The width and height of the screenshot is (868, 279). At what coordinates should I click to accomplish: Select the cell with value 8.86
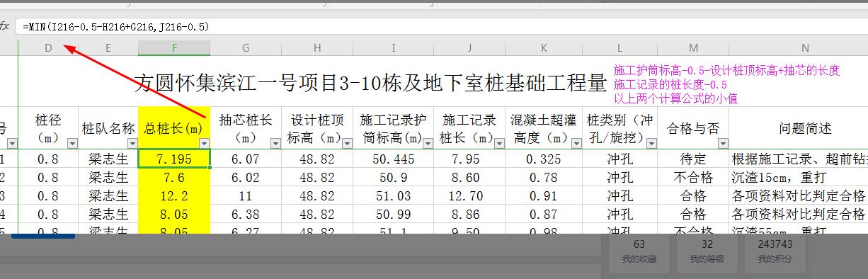469,214
